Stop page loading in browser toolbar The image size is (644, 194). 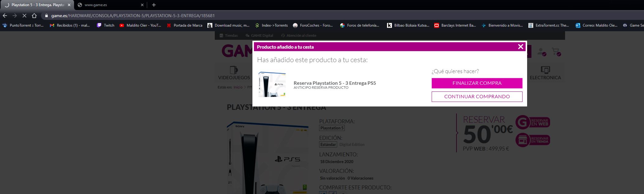pyautogui.click(x=24, y=15)
